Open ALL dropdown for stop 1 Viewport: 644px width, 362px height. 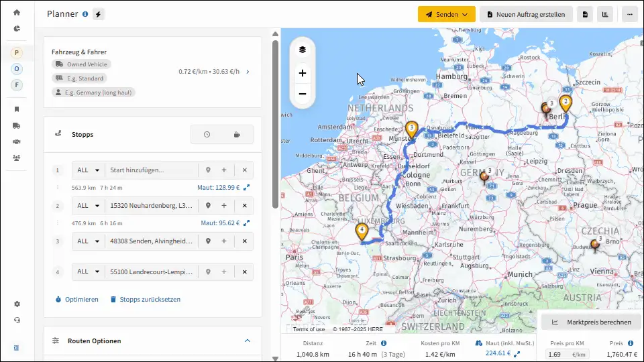[89, 170]
